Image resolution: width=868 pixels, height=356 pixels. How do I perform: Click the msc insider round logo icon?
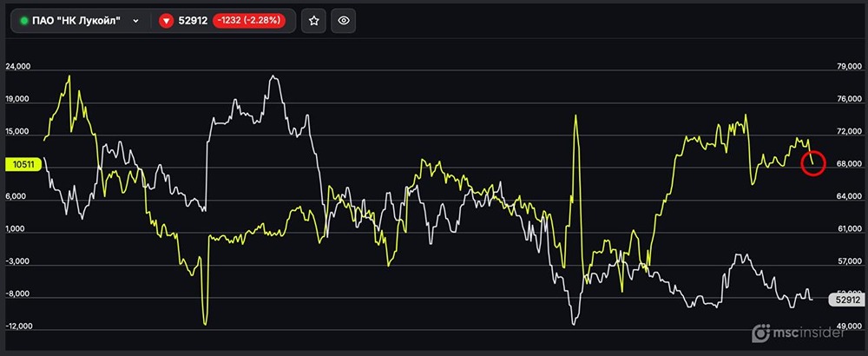coord(760,333)
